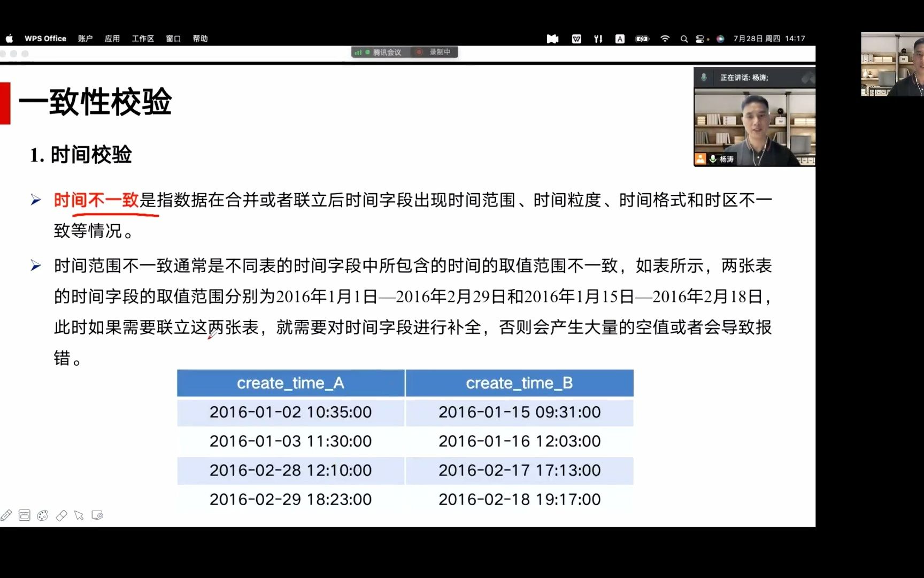Click the small camera thumbnail at top right

[892, 64]
